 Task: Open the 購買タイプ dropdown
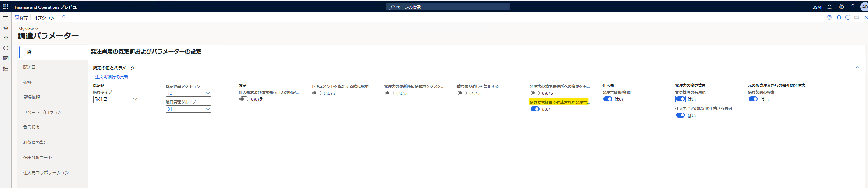[x=116, y=100]
